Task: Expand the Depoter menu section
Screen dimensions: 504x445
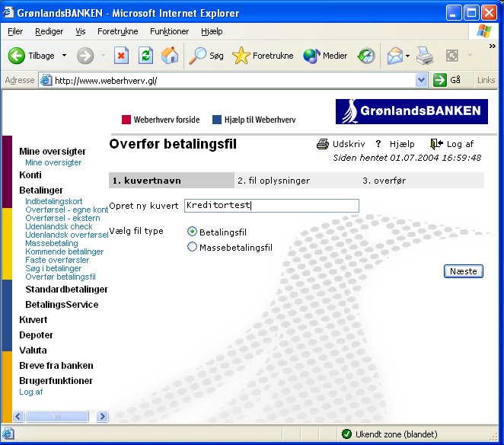Action: coord(36,335)
